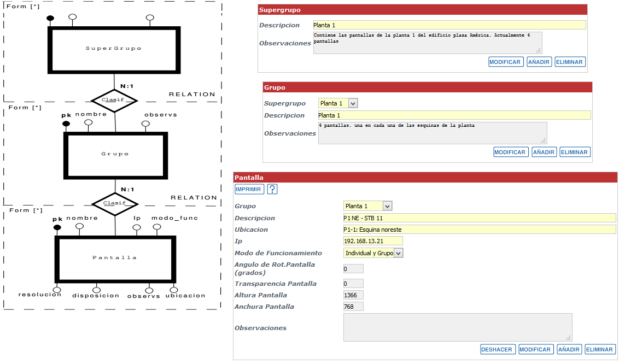Click MODIFICAR button in Grupo form
Image resolution: width=619 pixels, height=364 pixels.
510,152
